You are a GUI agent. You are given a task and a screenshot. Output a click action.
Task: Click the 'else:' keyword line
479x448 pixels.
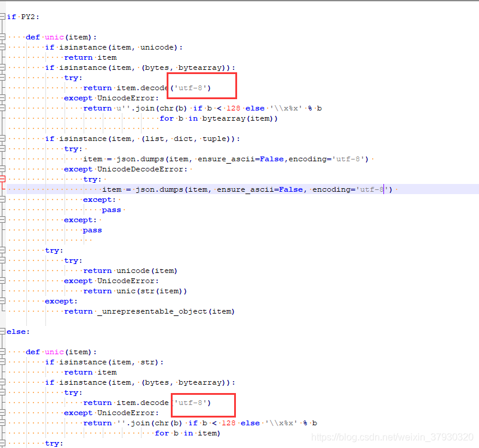(18, 332)
